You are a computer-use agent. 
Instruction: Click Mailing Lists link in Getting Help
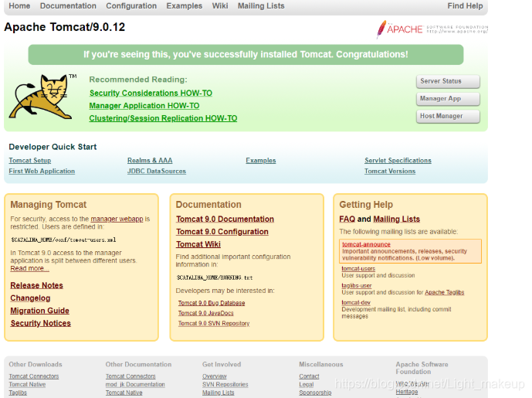tap(397, 219)
